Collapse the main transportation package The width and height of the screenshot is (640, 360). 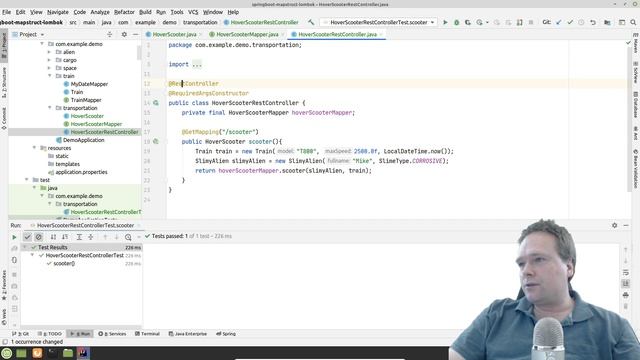pyautogui.click(x=50, y=108)
